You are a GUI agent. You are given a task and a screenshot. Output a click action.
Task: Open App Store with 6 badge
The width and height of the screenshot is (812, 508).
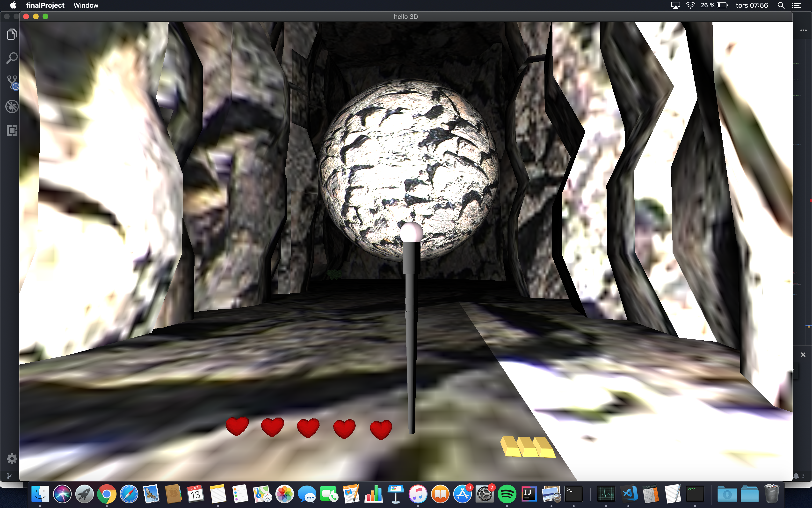click(x=462, y=494)
